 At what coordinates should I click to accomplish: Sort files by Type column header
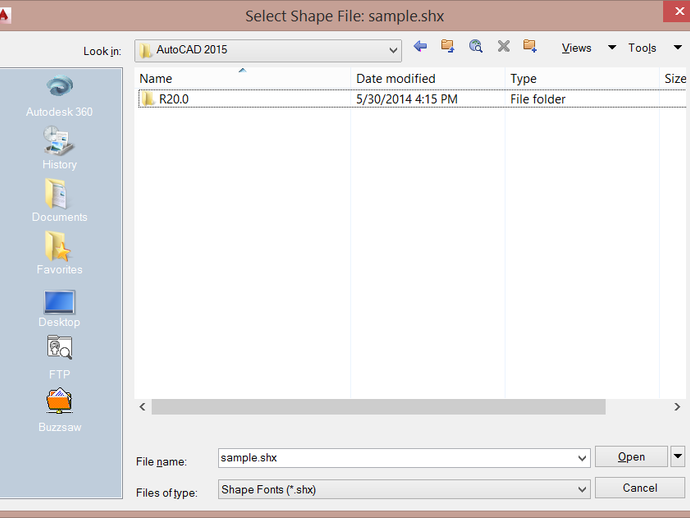(582, 78)
